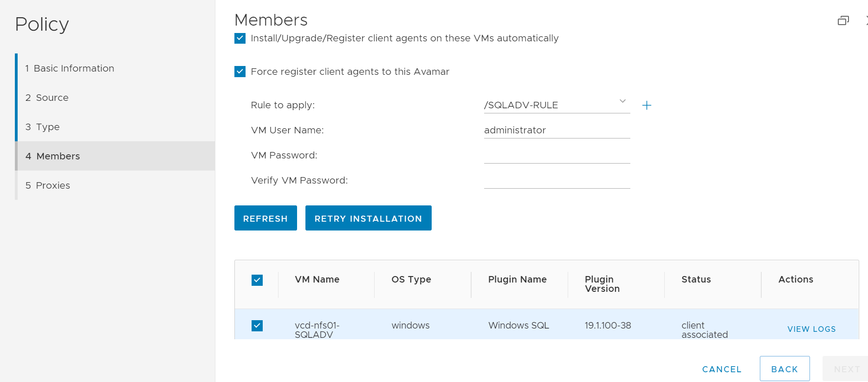
Task: Toggle automatic client agent install checkbox
Action: (x=240, y=38)
